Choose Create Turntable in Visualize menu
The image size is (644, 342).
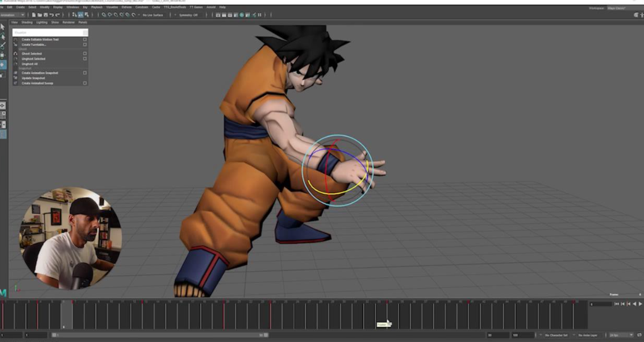pyautogui.click(x=34, y=44)
